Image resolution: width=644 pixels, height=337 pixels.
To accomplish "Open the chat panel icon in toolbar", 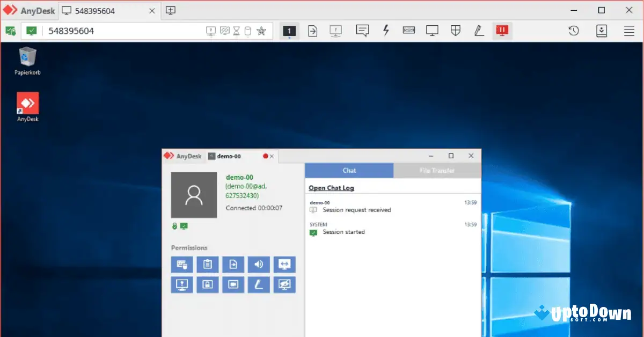I will pyautogui.click(x=362, y=31).
